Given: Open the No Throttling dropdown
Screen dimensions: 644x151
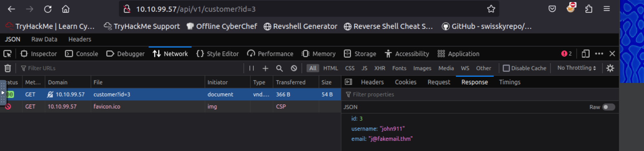Looking at the screenshot, I should coord(576,68).
